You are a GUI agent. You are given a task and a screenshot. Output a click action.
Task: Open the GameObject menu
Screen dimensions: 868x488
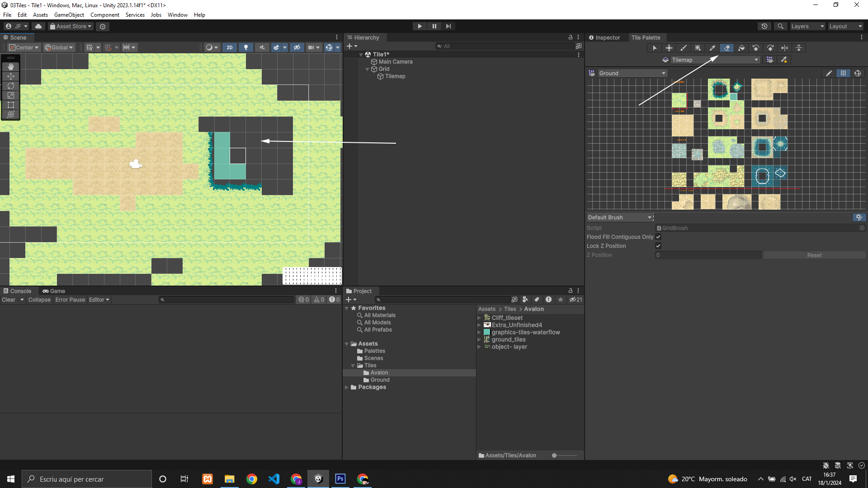pyautogui.click(x=69, y=15)
